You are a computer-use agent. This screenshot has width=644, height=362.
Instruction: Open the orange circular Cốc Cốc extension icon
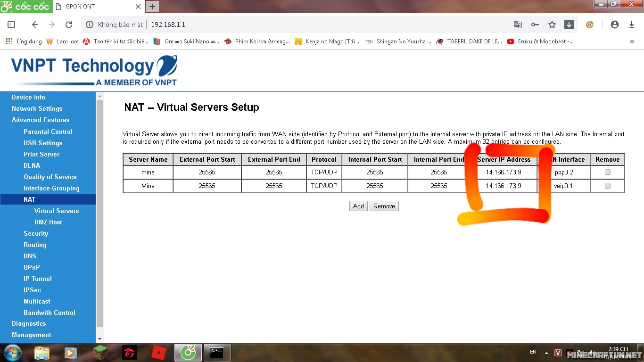coord(590,25)
